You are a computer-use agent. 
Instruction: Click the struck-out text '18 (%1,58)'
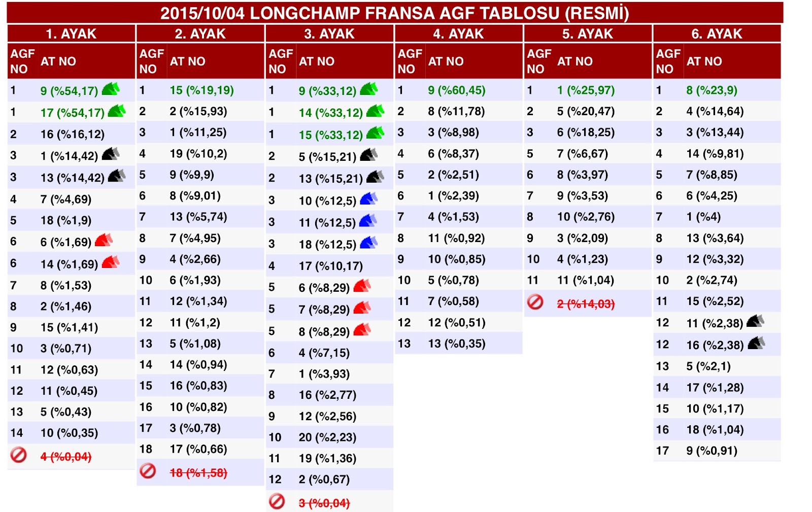pos(198,473)
